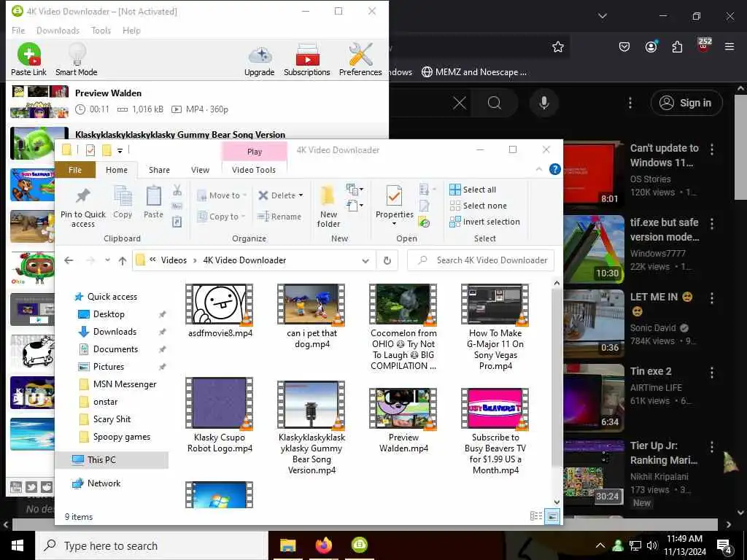This screenshot has width=747, height=560.
Task: Click Invert selection
Action: 485,222
